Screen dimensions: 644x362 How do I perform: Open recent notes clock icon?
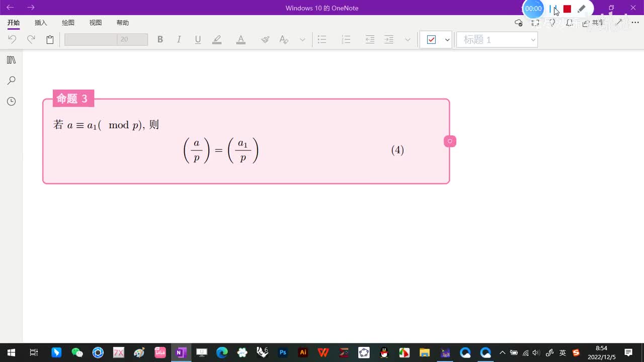[x=11, y=102]
